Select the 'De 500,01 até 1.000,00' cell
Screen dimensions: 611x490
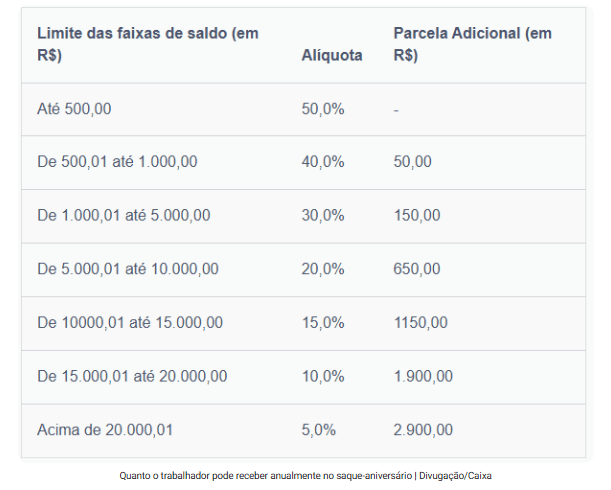(x=117, y=162)
